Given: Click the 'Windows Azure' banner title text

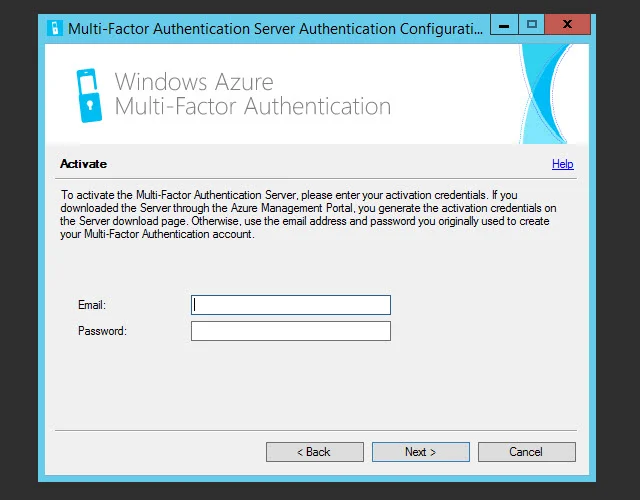Looking at the screenshot, I should coord(194,82).
